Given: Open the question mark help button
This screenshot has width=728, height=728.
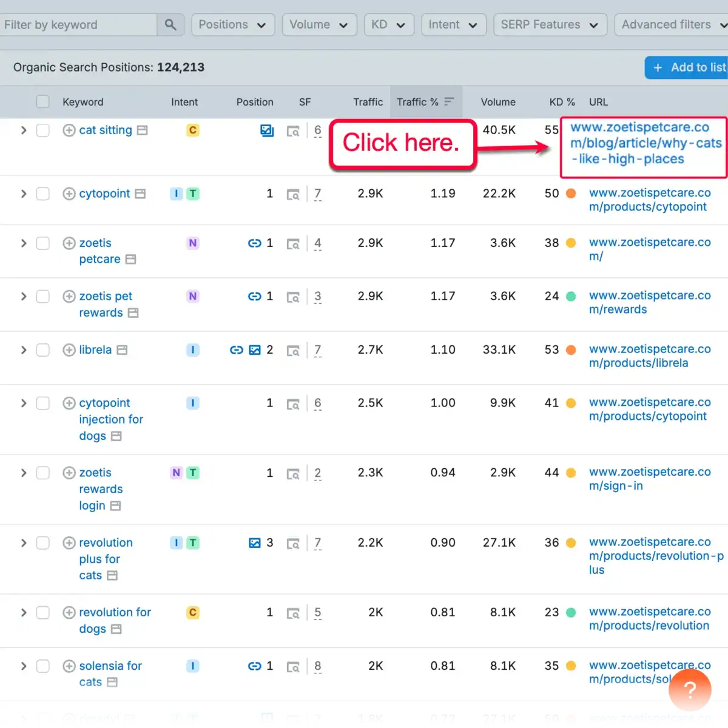Looking at the screenshot, I should pyautogui.click(x=690, y=690).
